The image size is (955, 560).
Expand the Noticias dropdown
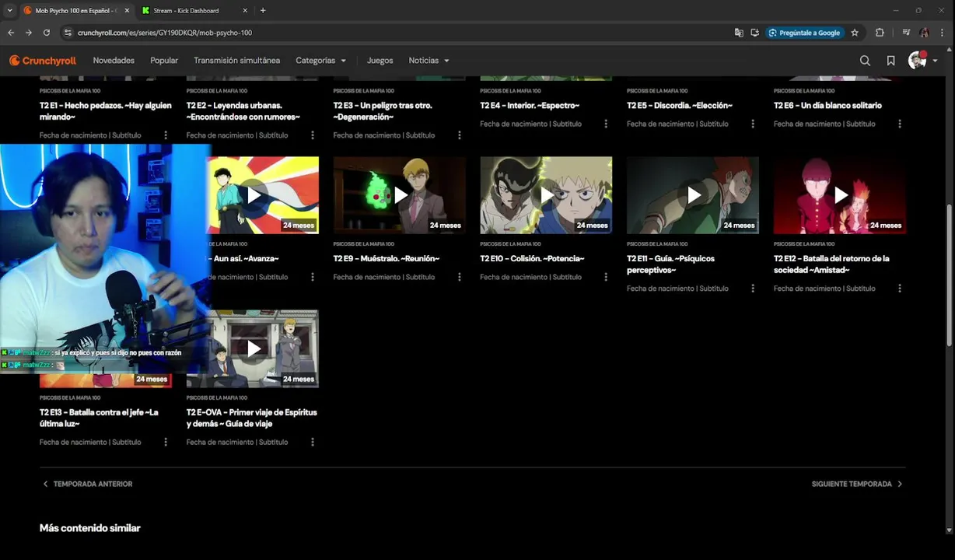(x=429, y=61)
